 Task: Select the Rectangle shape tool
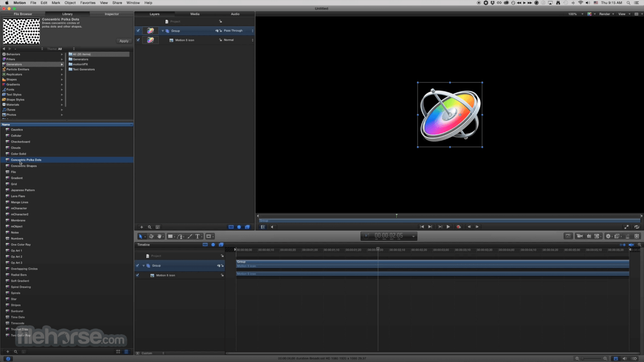click(x=171, y=236)
